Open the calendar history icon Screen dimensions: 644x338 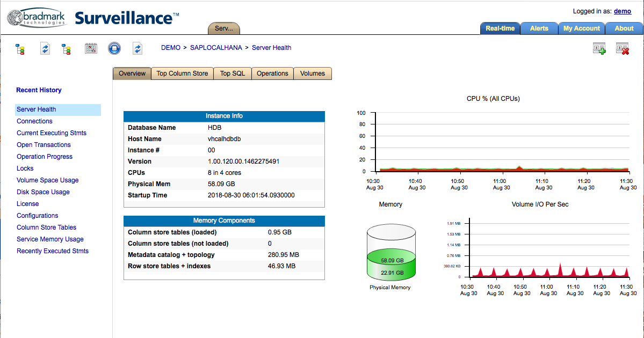pos(91,48)
